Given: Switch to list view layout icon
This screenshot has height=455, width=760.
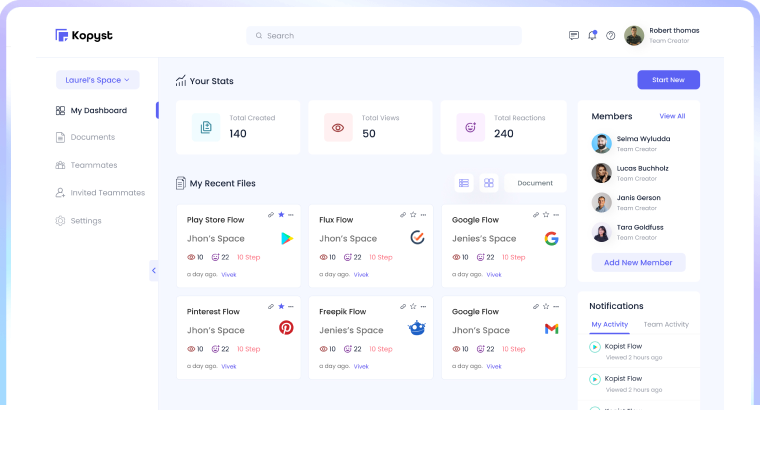Looking at the screenshot, I should click(x=464, y=183).
